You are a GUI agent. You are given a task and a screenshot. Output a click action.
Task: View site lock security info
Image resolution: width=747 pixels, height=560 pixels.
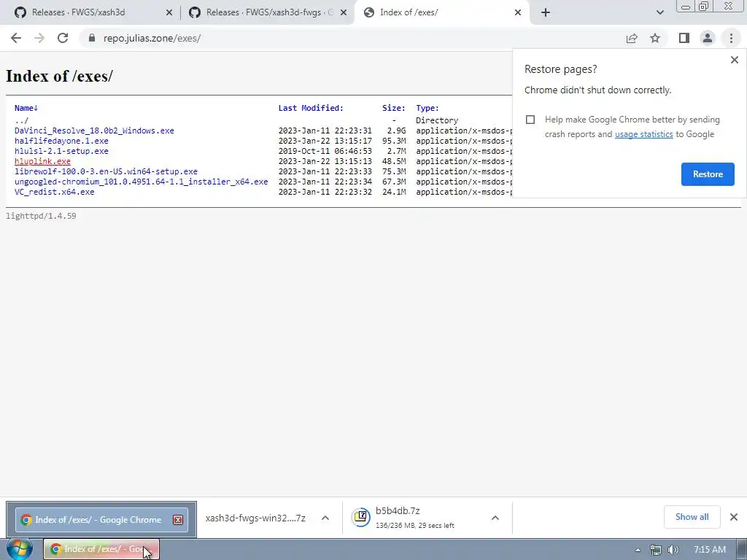(92, 38)
